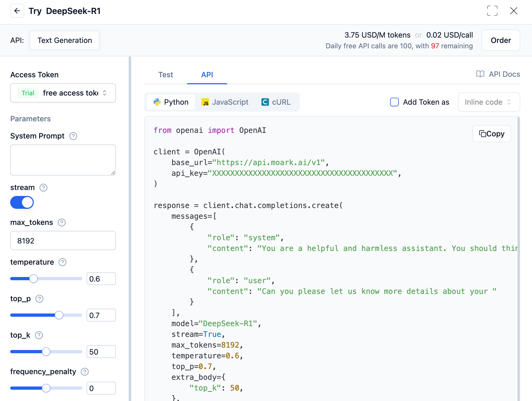Image resolution: width=532 pixels, height=401 pixels.
Task: Select the cURL code tab
Action: coord(276,102)
